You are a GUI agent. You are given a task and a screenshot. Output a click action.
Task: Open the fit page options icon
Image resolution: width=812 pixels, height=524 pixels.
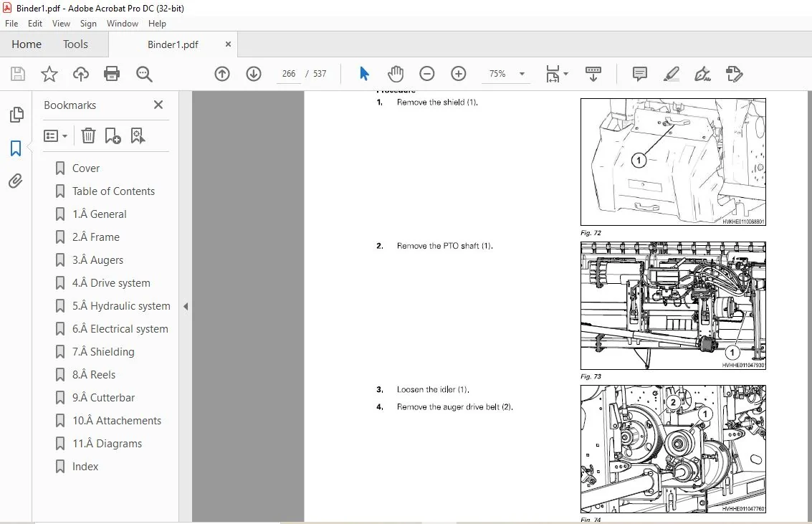pyautogui.click(x=553, y=74)
